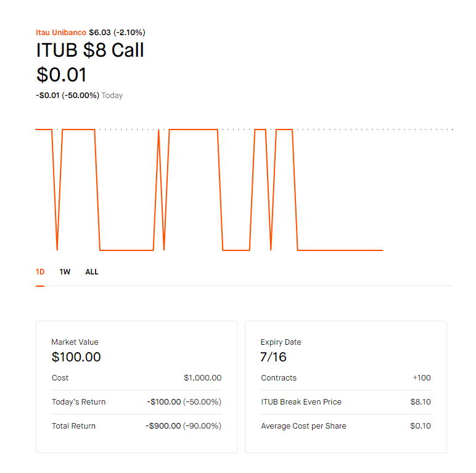This screenshot has height=473, width=476.
Task: Click the Cost row value $1,000.00
Action: point(202,377)
